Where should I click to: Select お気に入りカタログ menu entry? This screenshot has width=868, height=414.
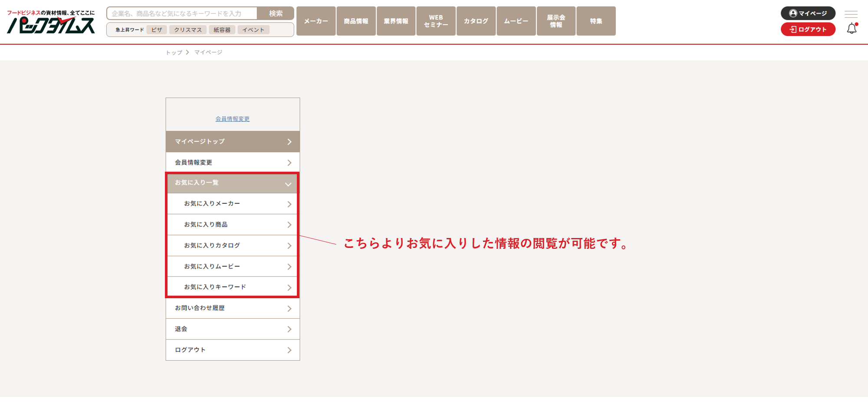232,245
